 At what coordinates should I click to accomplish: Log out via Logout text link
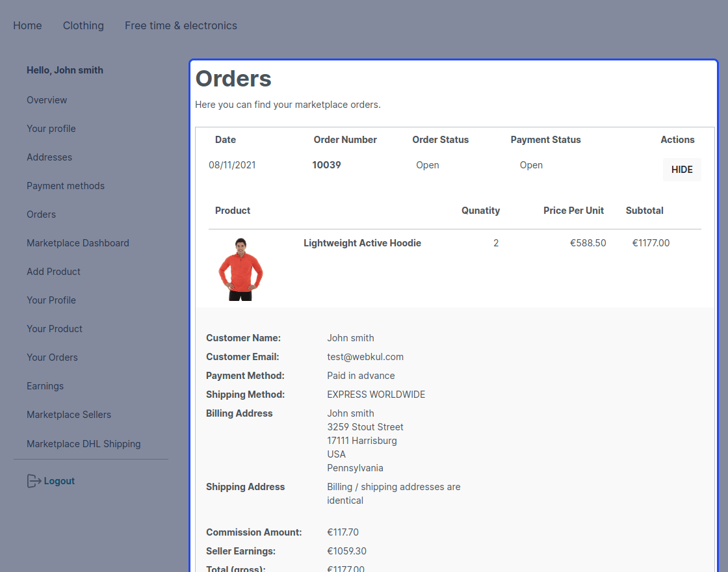59,481
